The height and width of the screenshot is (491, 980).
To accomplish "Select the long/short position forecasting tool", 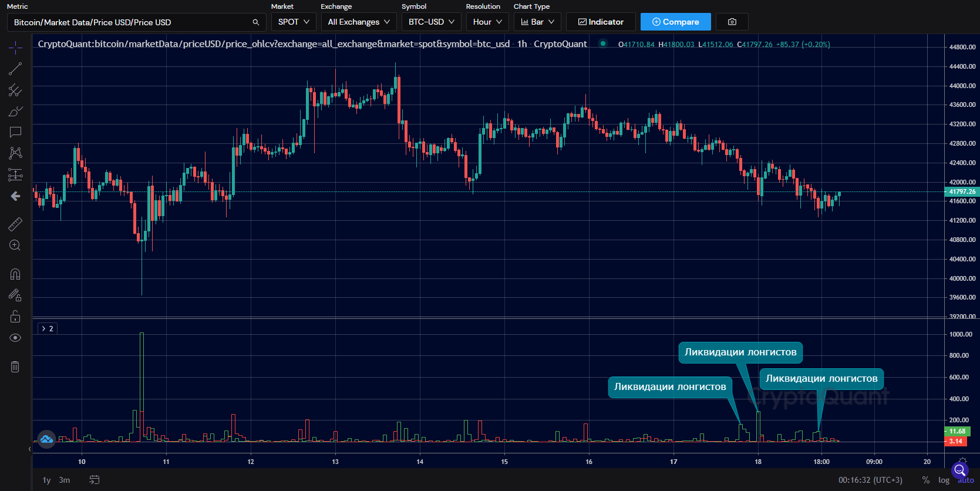I will 15,174.
